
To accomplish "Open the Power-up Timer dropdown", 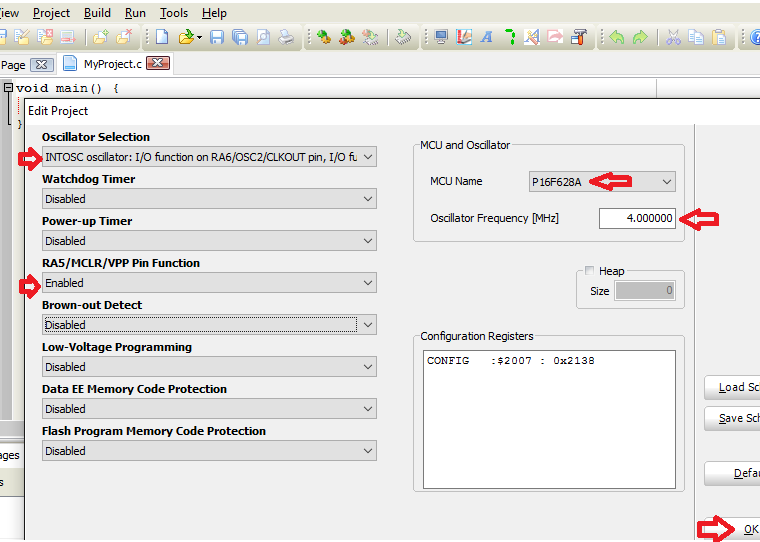I will 209,241.
